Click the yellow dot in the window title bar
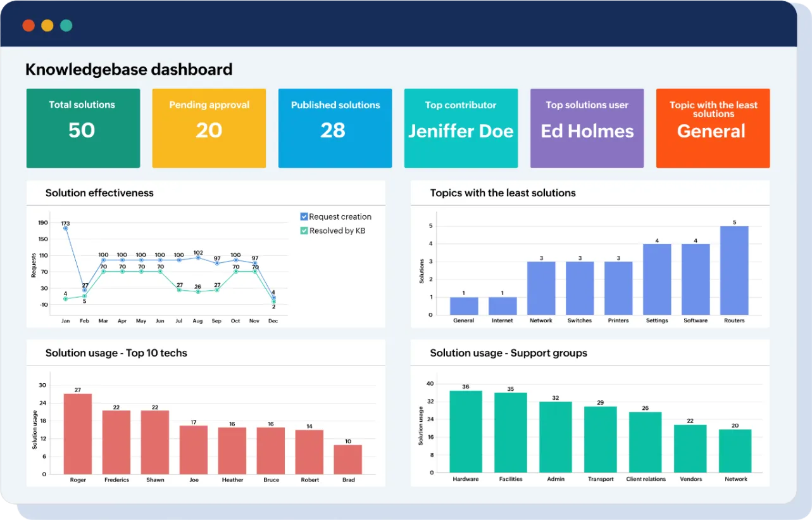 point(47,25)
